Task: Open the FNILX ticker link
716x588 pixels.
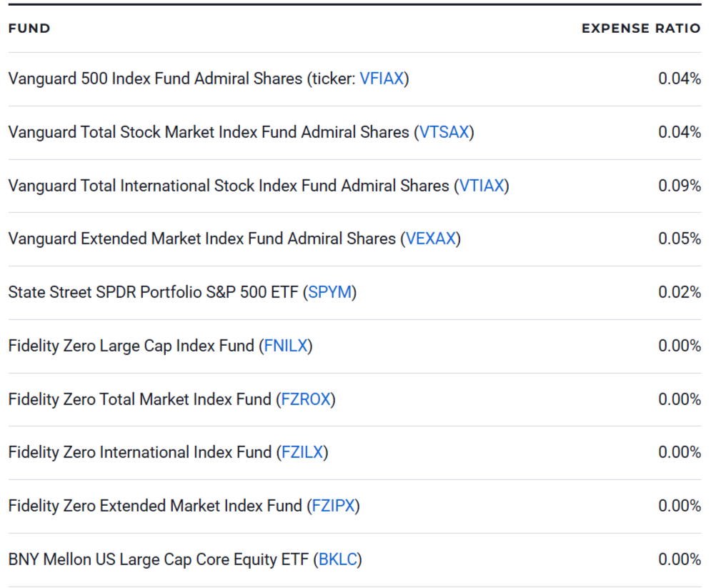Action: pos(286,346)
